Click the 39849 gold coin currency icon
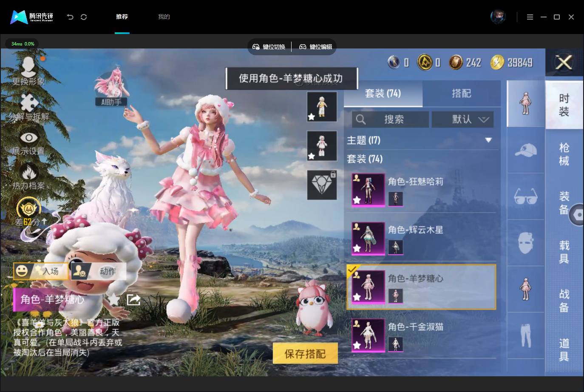This screenshot has width=584, height=392. [x=497, y=62]
